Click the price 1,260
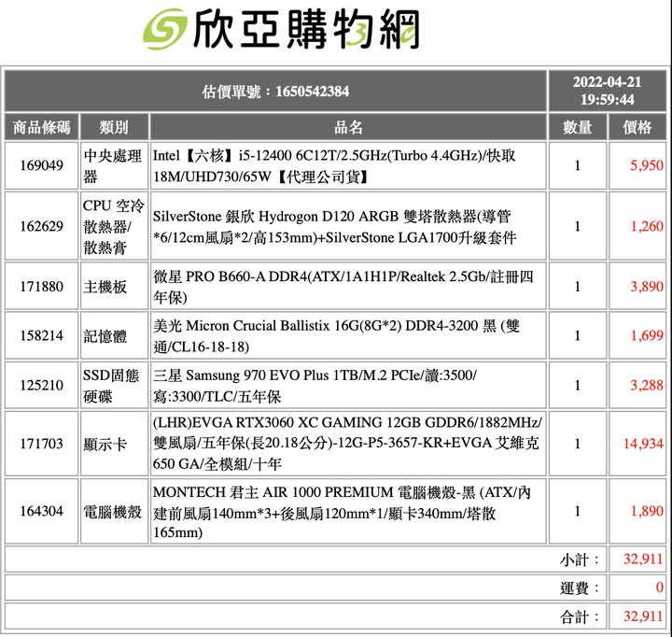 pyautogui.click(x=646, y=226)
